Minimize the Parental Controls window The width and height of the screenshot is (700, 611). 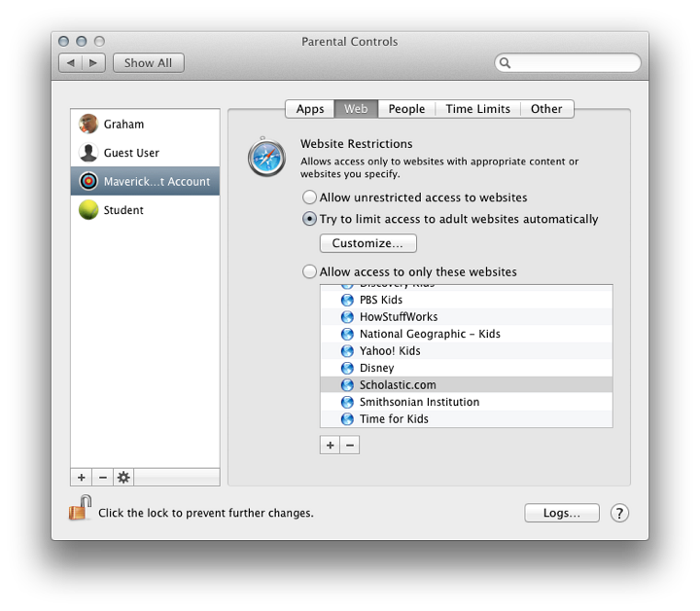(x=82, y=42)
